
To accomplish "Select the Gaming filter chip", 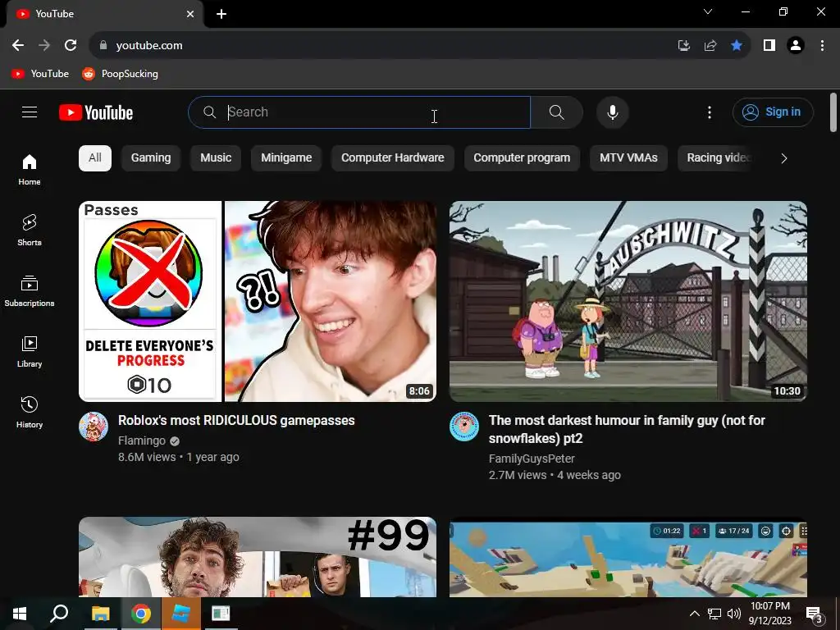I will click(151, 158).
